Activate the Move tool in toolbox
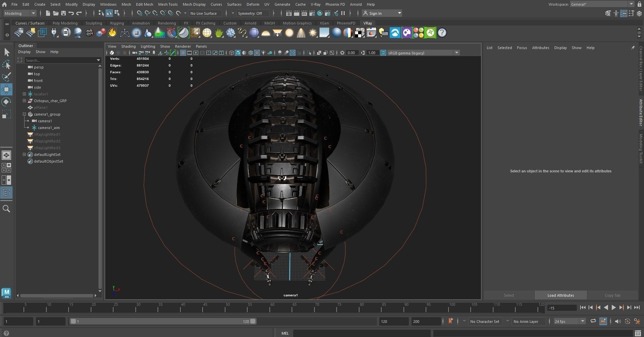The image size is (644, 337). pos(6,89)
